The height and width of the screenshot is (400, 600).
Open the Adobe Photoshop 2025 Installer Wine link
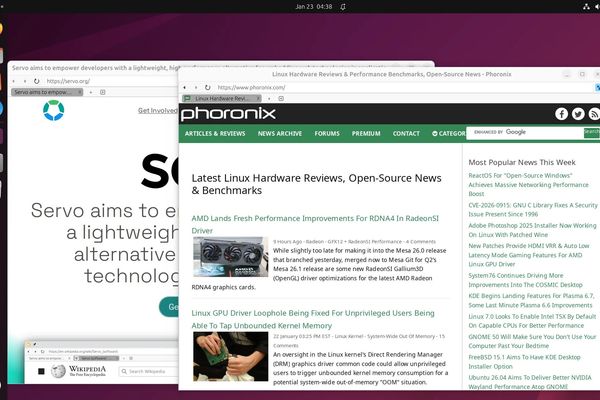click(x=532, y=230)
